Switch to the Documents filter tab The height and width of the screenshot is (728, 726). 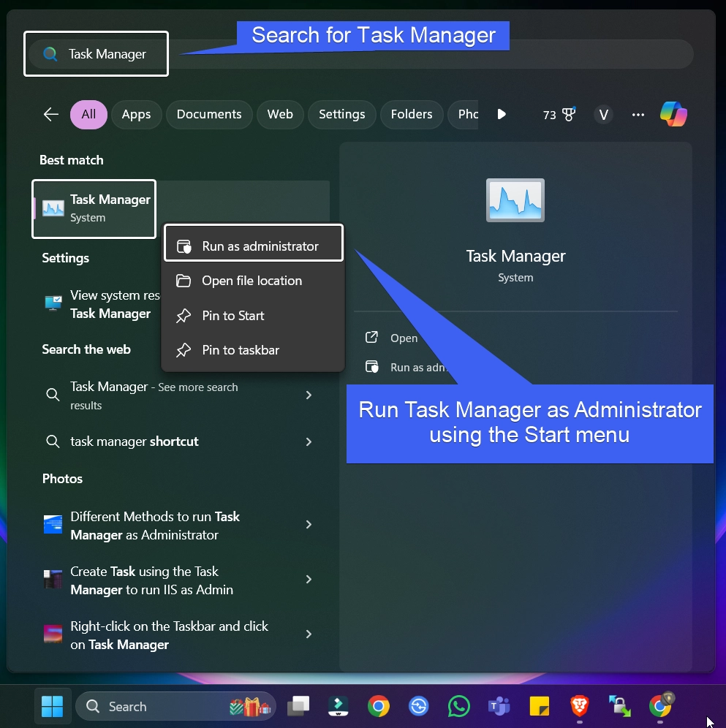coord(209,114)
